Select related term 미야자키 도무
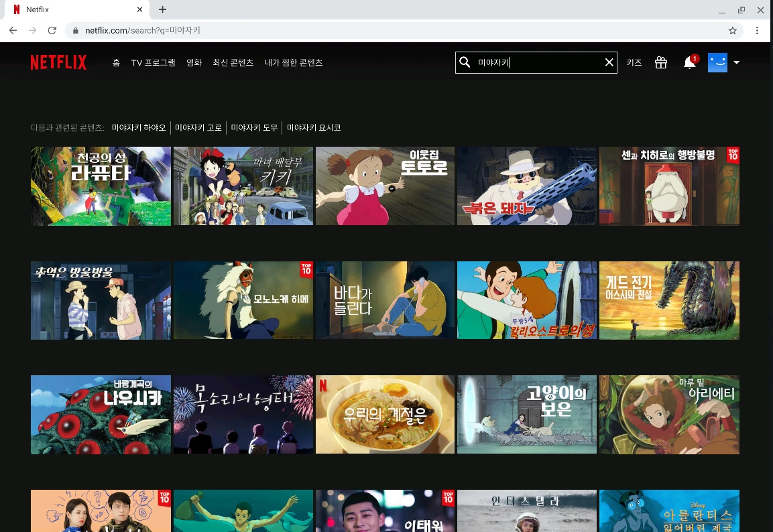773x532 pixels. tap(254, 127)
